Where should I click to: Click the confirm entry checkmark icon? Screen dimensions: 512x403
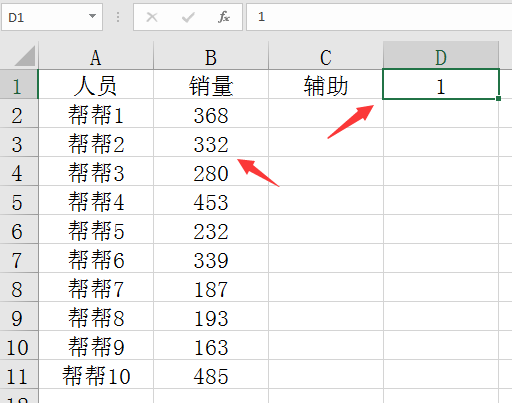click(x=188, y=17)
